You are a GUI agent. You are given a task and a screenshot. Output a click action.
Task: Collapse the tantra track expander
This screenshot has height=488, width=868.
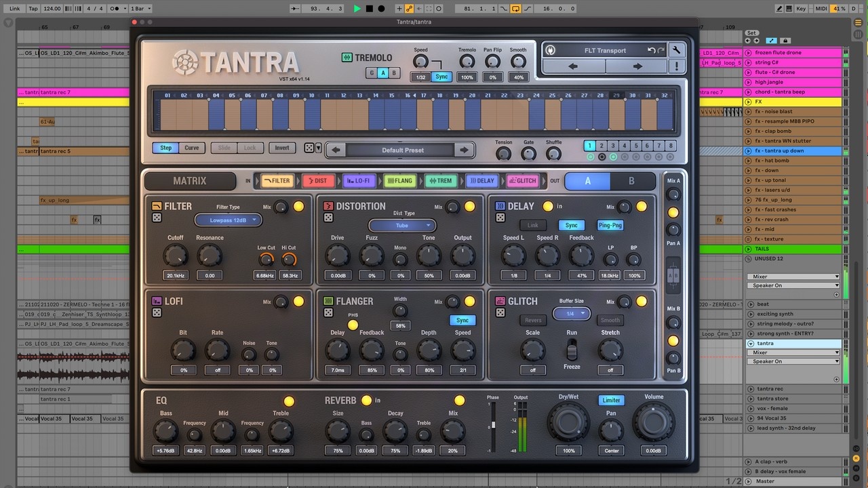[x=750, y=344]
